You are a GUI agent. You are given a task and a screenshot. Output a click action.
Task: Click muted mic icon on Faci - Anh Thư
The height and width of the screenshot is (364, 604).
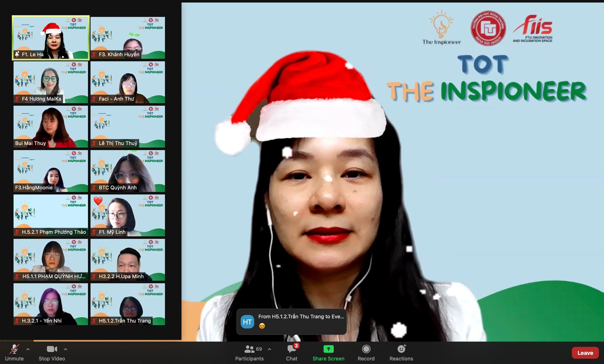[x=94, y=99]
